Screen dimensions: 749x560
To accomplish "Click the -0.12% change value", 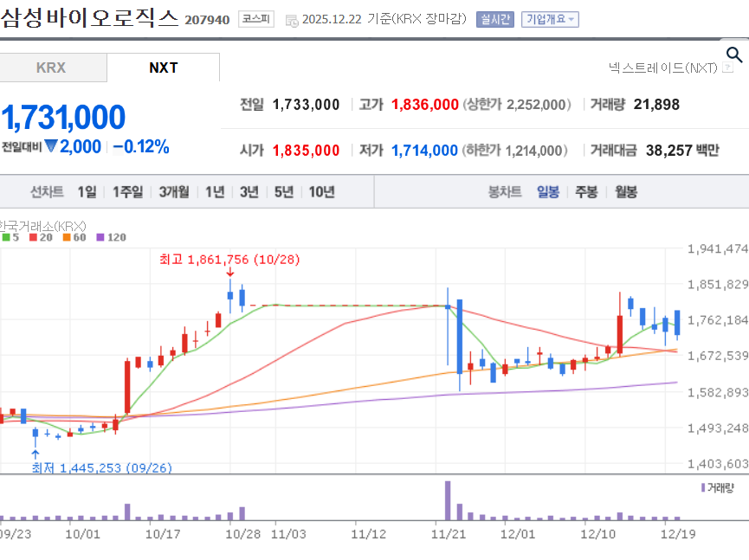I will [141, 146].
